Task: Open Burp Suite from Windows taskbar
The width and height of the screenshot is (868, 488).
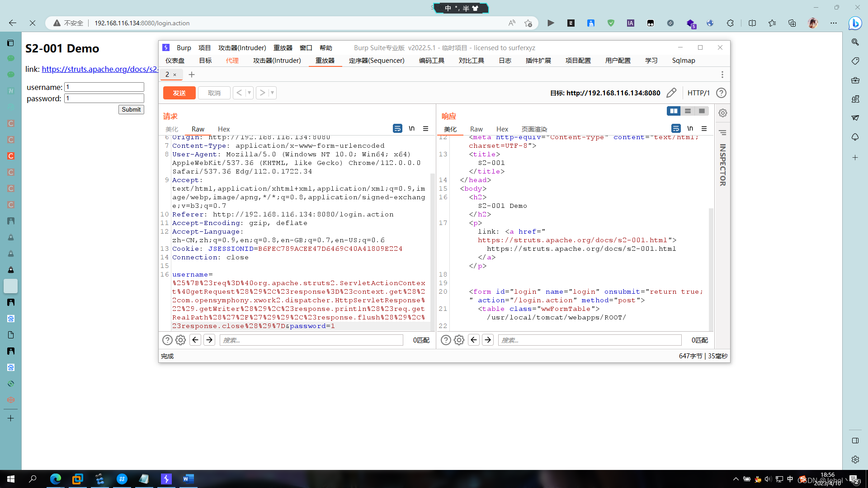Action: (166, 479)
